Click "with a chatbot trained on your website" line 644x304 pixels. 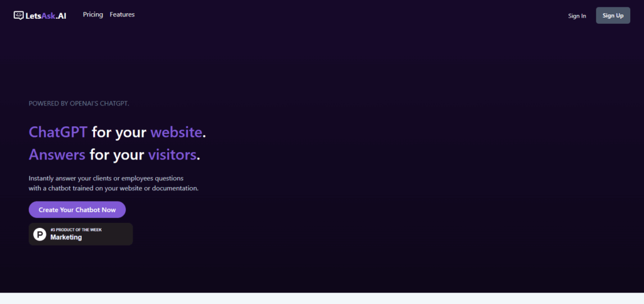(x=114, y=188)
